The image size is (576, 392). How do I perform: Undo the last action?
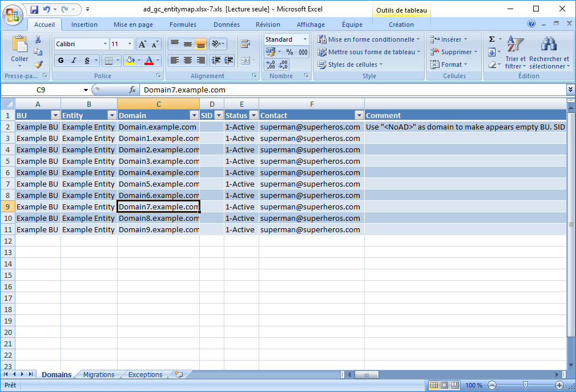click(x=47, y=9)
